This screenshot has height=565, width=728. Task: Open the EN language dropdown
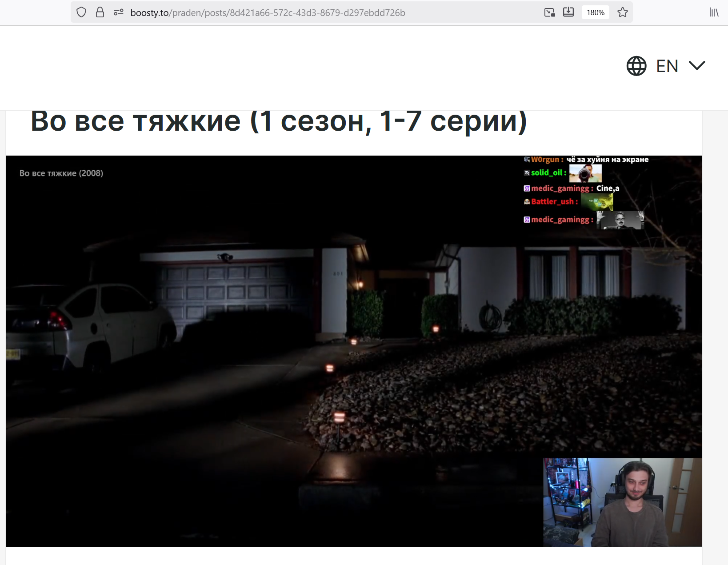(x=666, y=66)
